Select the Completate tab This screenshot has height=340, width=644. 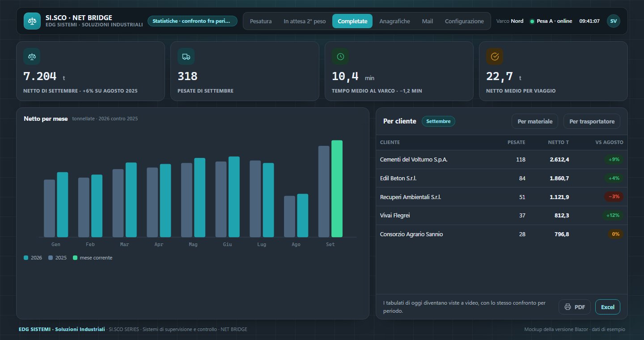[352, 21]
